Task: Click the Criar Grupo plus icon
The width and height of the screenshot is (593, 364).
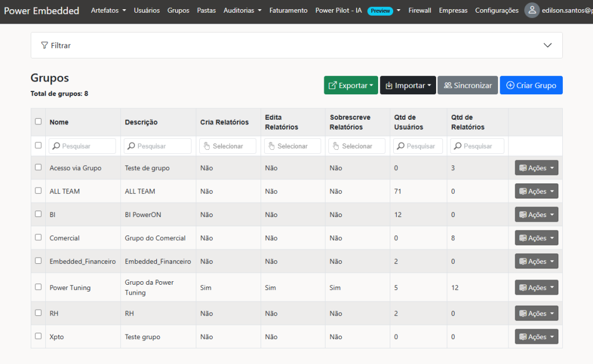Action: click(510, 86)
